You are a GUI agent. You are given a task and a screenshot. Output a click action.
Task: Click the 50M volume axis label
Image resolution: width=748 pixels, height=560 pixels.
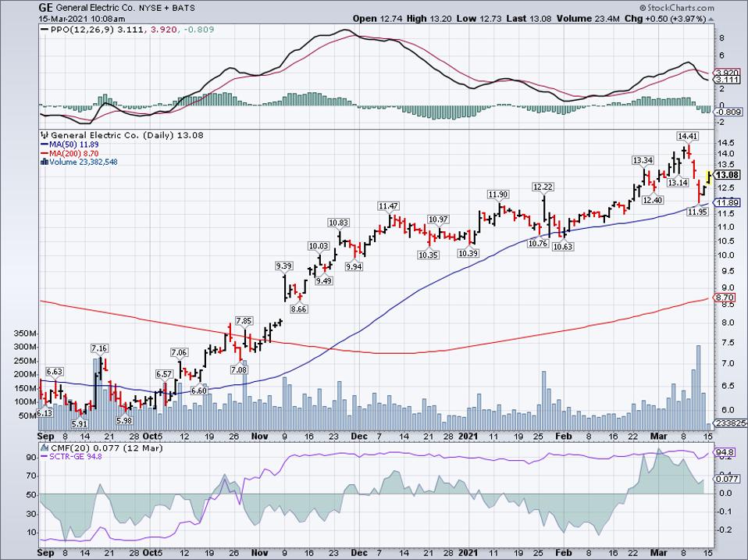point(27,416)
